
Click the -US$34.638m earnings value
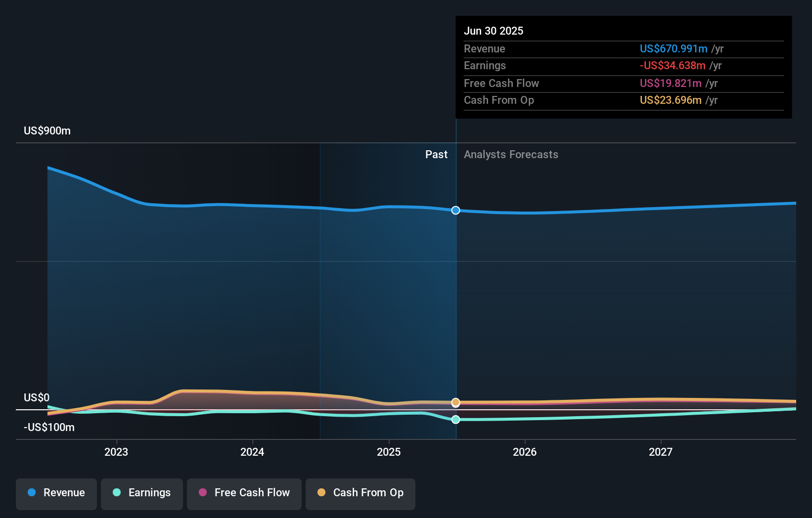click(673, 66)
